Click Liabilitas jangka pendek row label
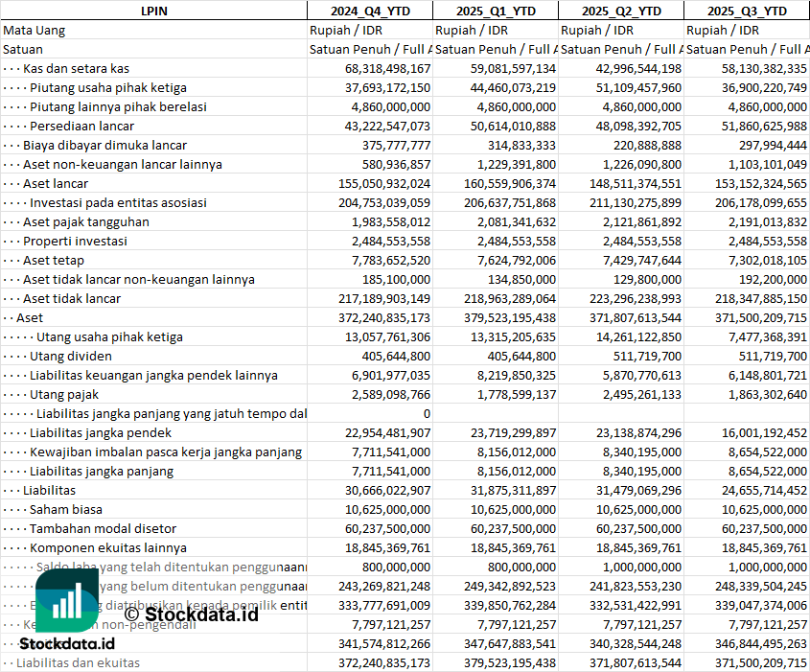The width and height of the screenshot is (810, 672). pos(101,433)
